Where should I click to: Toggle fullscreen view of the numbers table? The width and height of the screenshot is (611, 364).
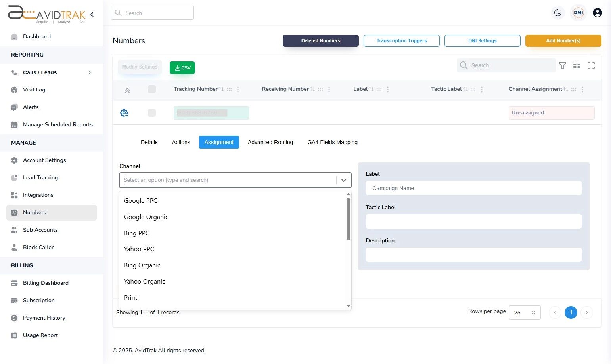click(x=591, y=65)
